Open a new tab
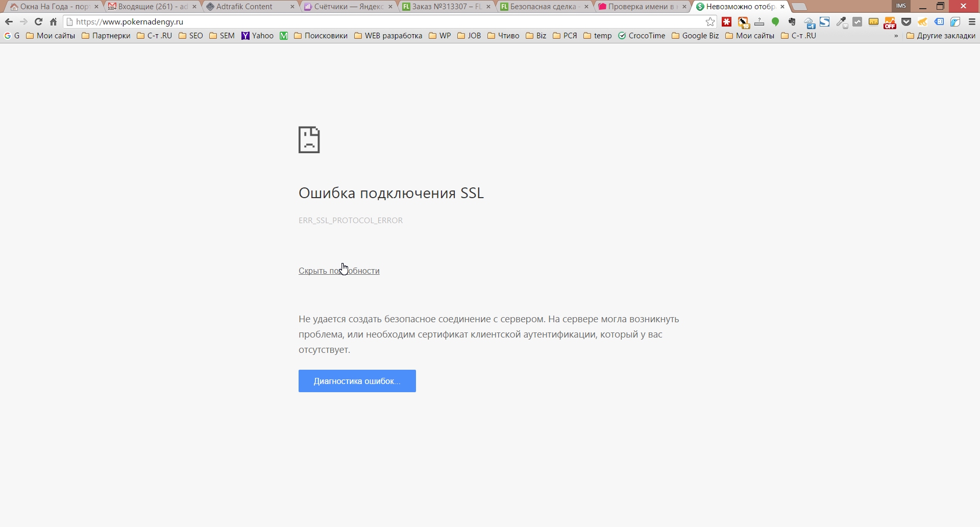The image size is (980, 527). point(799,7)
